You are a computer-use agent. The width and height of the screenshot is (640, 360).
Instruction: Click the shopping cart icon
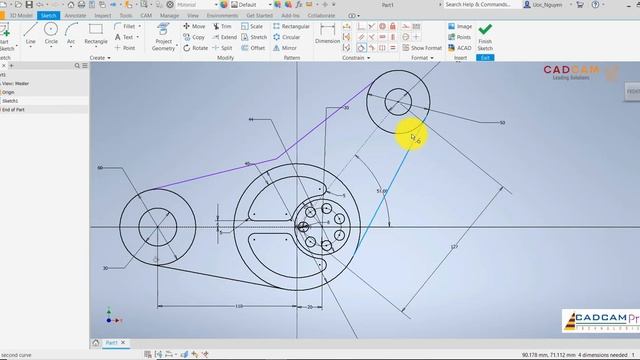[580, 5]
